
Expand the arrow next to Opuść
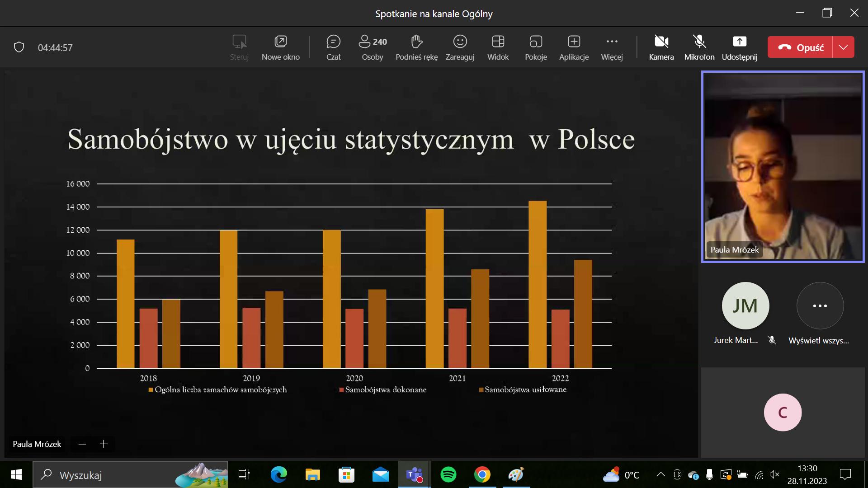[x=843, y=47]
